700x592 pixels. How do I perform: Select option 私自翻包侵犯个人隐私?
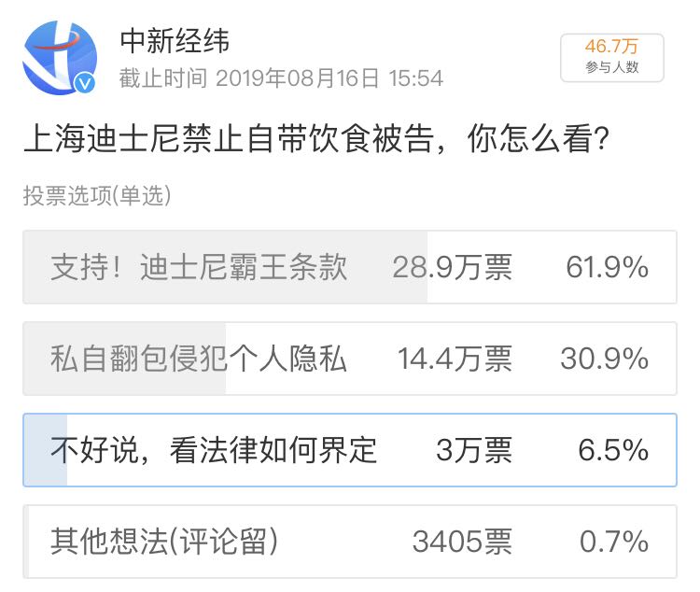pyautogui.click(x=199, y=359)
